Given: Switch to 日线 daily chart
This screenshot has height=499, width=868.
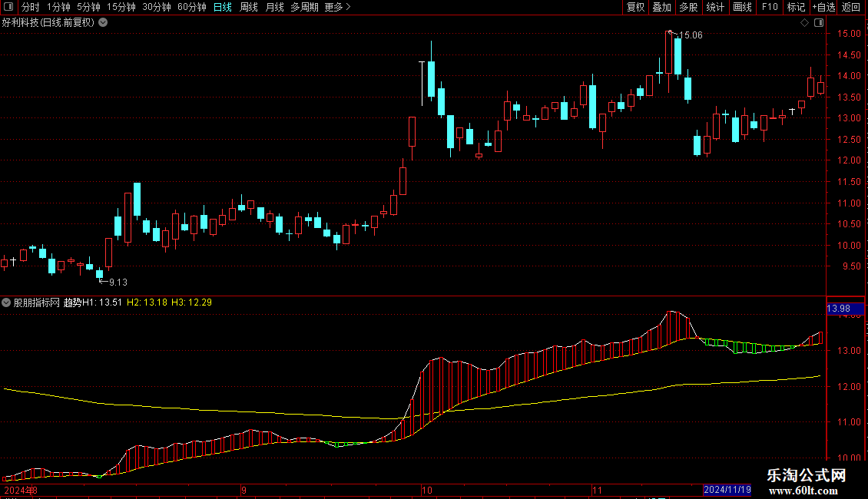Looking at the screenshot, I should point(223,7).
